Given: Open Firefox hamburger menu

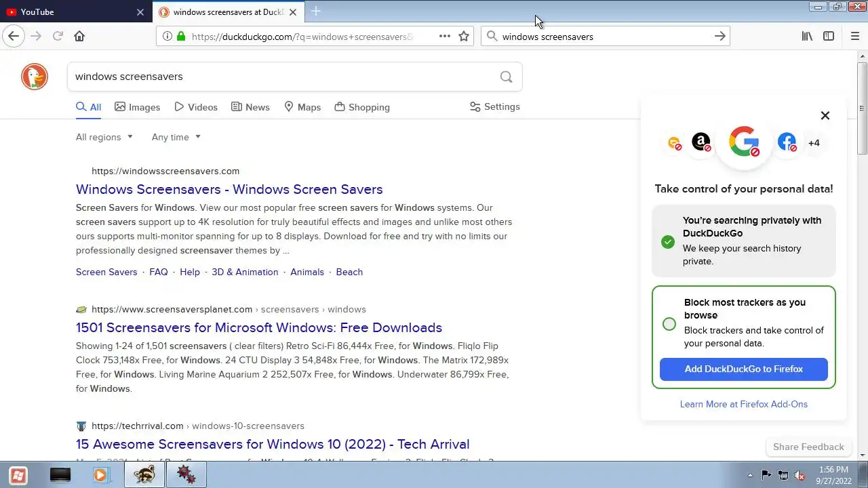Looking at the screenshot, I should 854,36.
